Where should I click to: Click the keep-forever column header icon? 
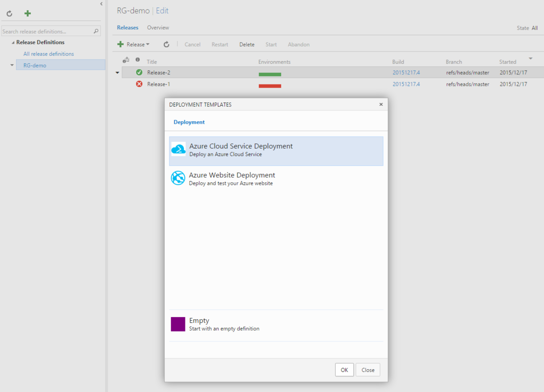pyautogui.click(x=126, y=60)
